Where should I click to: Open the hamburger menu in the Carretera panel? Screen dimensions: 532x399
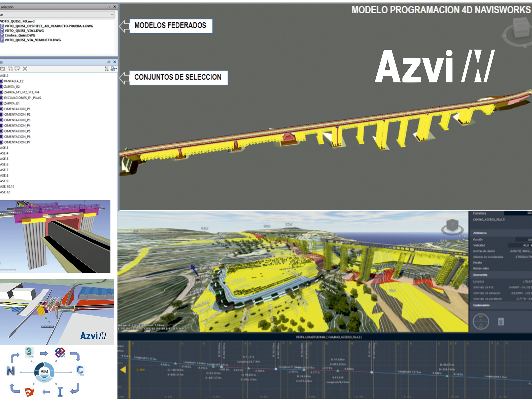point(530,213)
